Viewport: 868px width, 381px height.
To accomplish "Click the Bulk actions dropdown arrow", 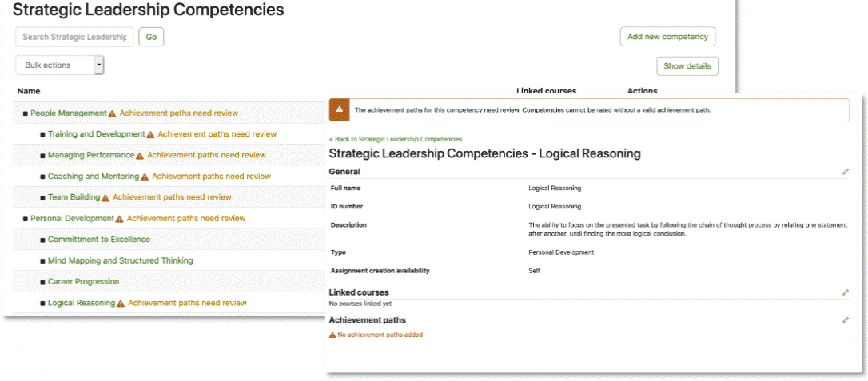I will (99, 65).
